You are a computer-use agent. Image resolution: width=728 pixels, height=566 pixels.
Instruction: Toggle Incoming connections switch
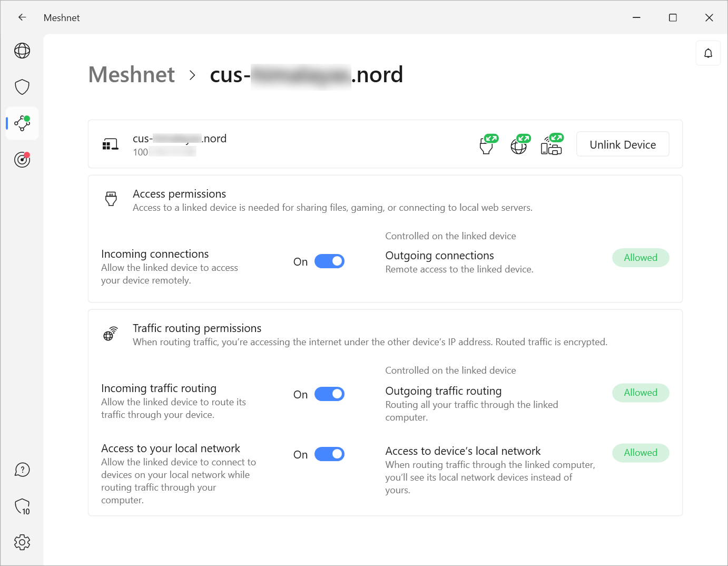[329, 261]
